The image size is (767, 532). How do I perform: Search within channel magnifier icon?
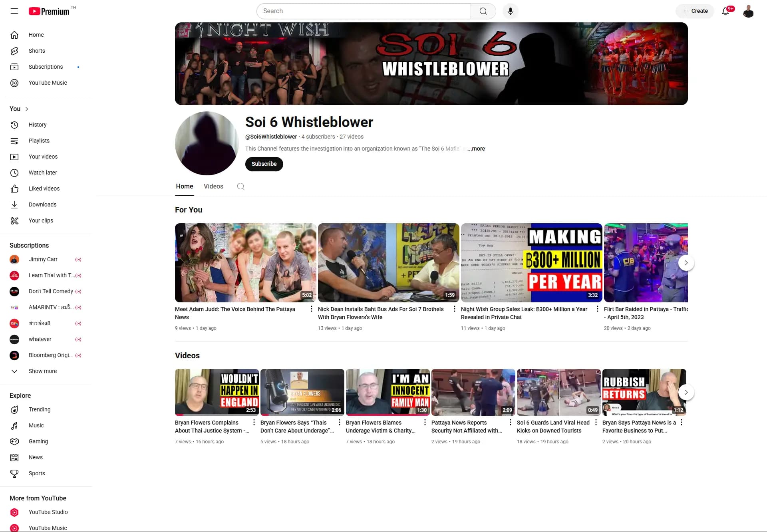[240, 187]
